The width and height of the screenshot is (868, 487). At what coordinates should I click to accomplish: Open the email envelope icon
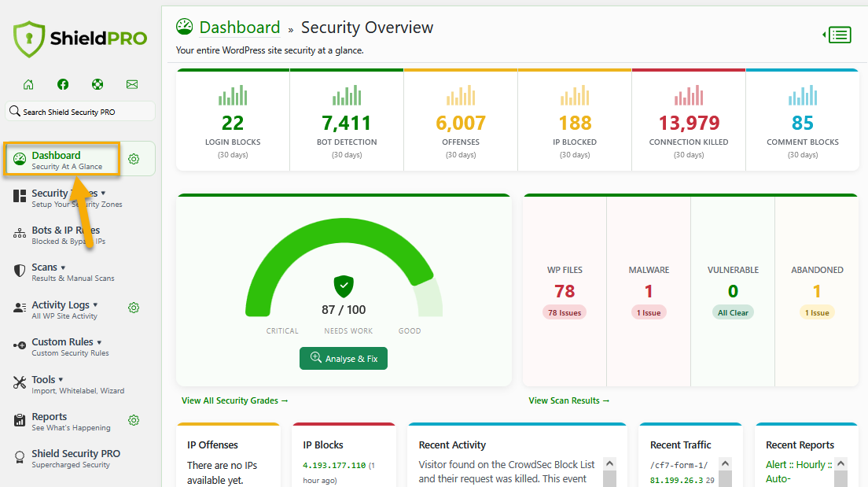coord(132,84)
